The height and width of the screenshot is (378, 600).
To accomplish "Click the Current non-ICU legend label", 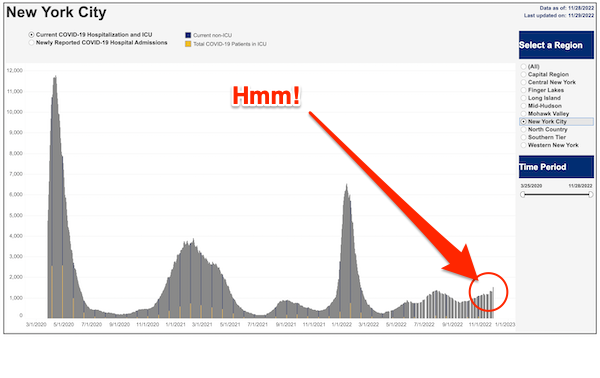I will (212, 35).
